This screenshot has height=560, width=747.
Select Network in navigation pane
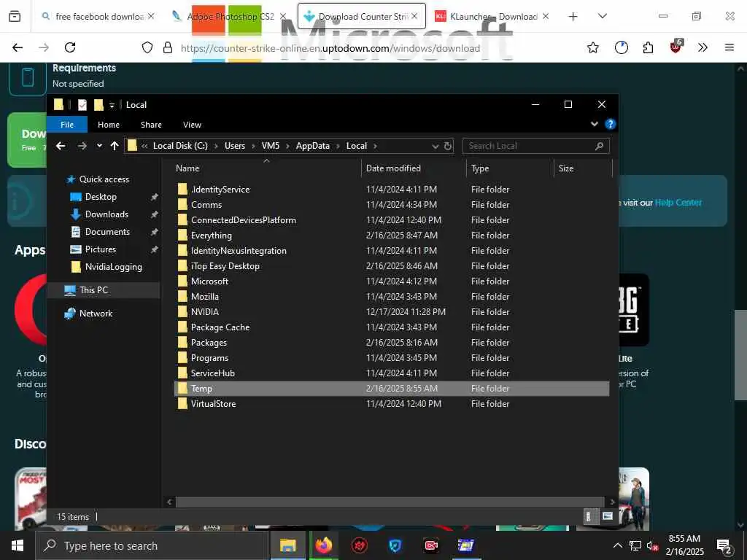pos(96,314)
